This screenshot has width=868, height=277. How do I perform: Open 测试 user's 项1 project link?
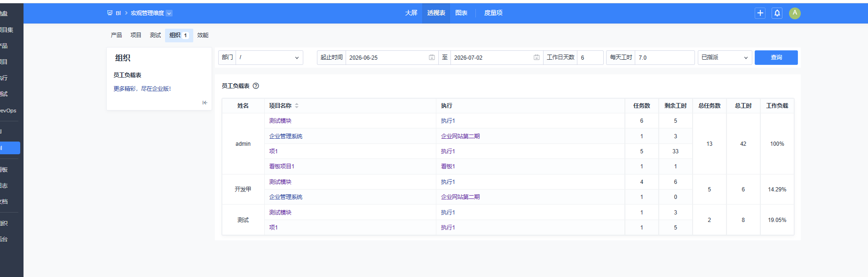[x=274, y=228]
